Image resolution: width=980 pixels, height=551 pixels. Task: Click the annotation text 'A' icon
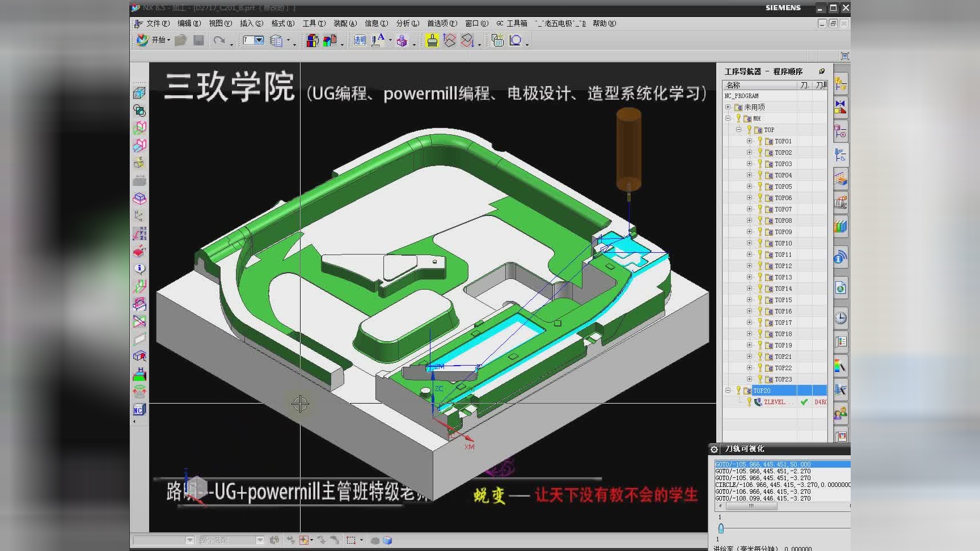pos(378,40)
